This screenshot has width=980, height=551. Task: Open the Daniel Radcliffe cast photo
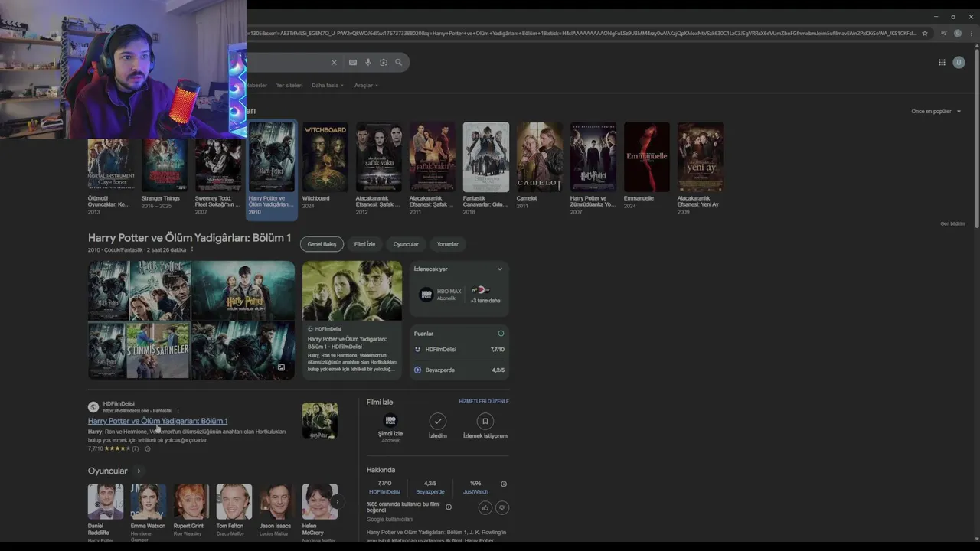coord(106,501)
